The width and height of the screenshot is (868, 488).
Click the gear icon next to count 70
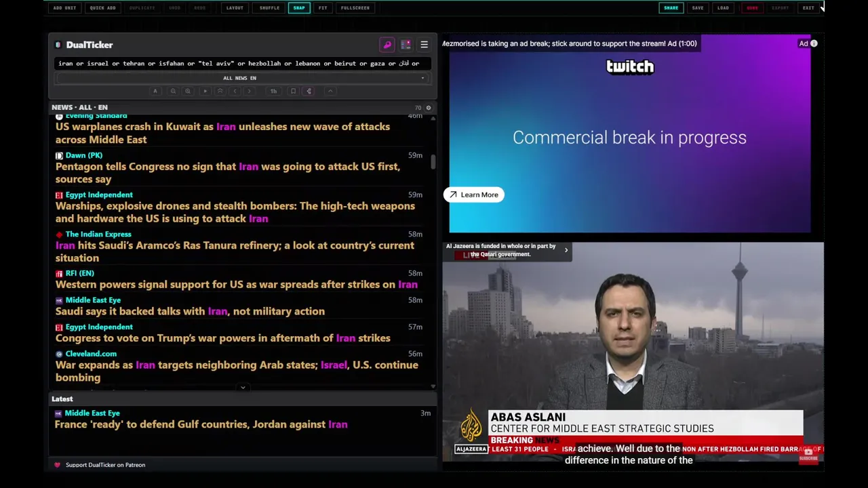pyautogui.click(x=428, y=108)
